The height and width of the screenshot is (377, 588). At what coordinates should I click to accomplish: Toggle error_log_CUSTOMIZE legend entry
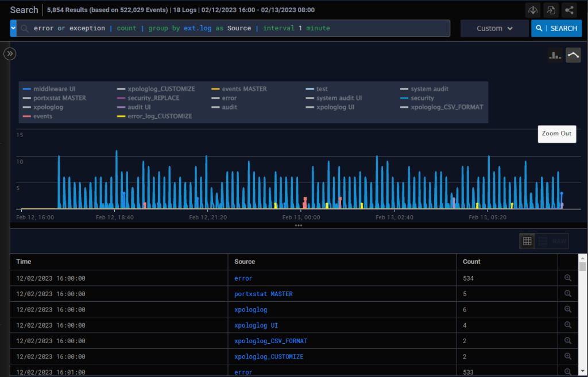tap(154, 116)
